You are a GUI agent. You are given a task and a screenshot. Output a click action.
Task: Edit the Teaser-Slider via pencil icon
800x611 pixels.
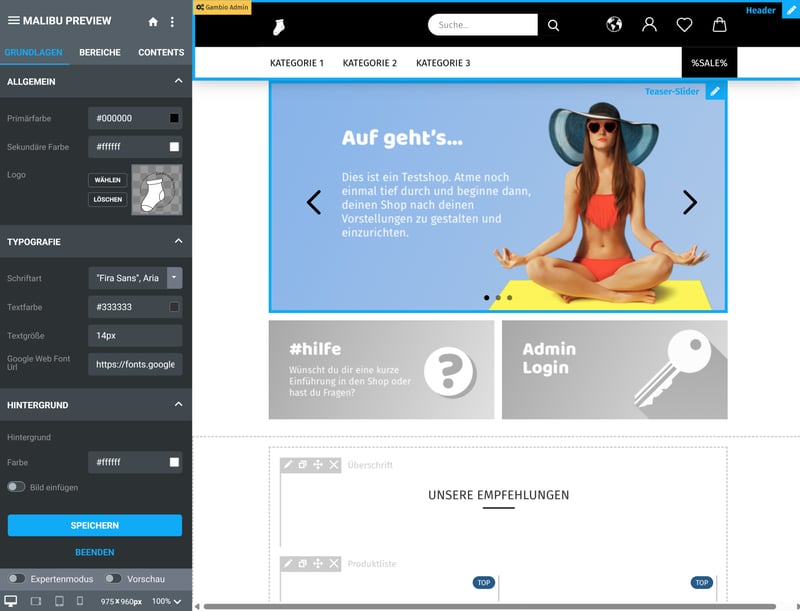coord(715,91)
